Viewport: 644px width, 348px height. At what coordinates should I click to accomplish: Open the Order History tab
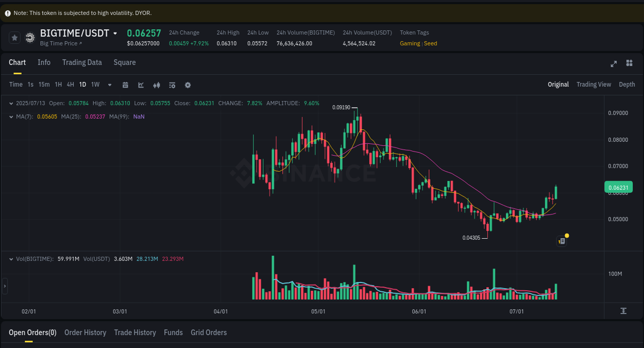(85, 333)
